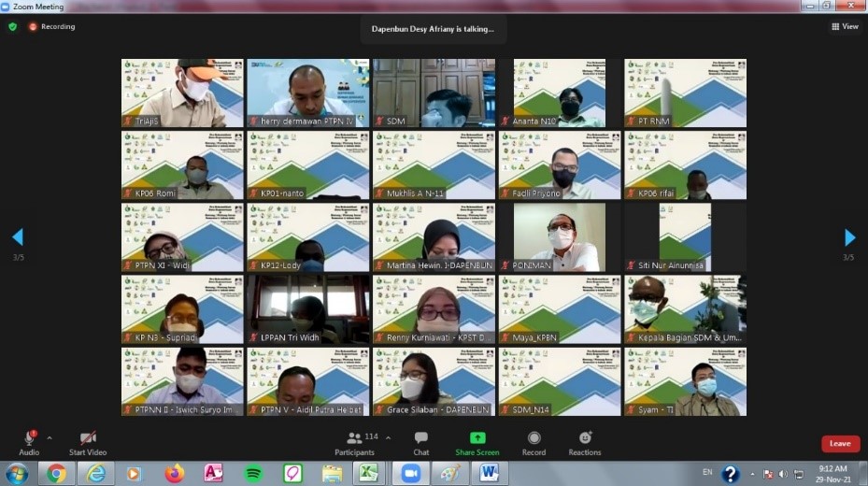Click the Share Screen icon
Viewport: 868px width, 486px height.
477,438
